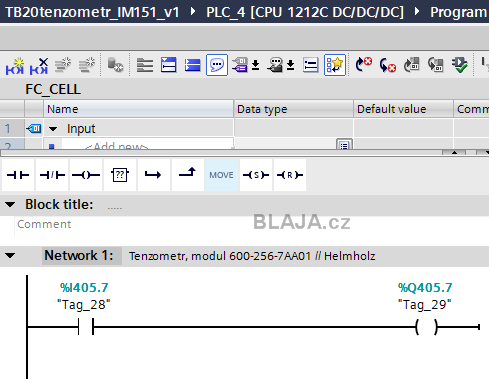Insert a Reset output coil
The height and width of the screenshot is (383, 489).
(290, 175)
